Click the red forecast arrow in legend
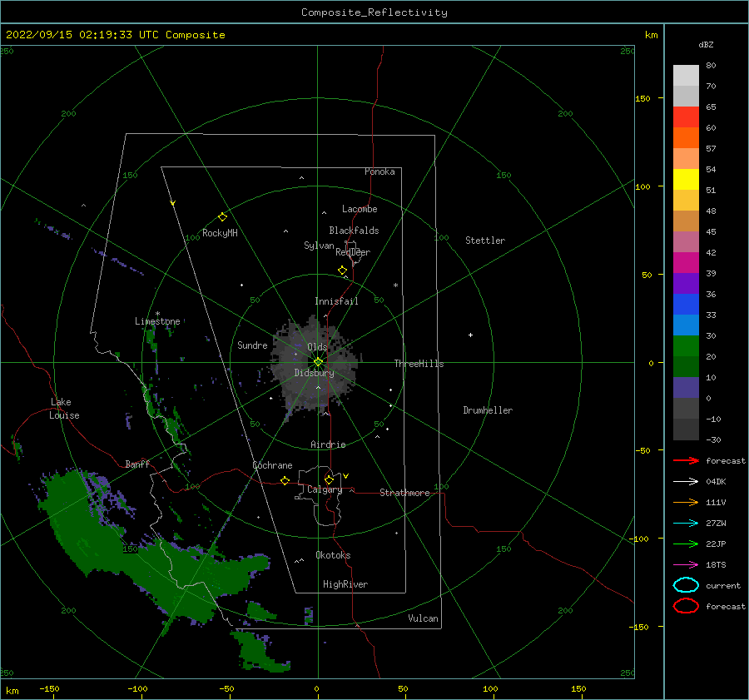Screen dimensions: 749x700 pos(686,460)
